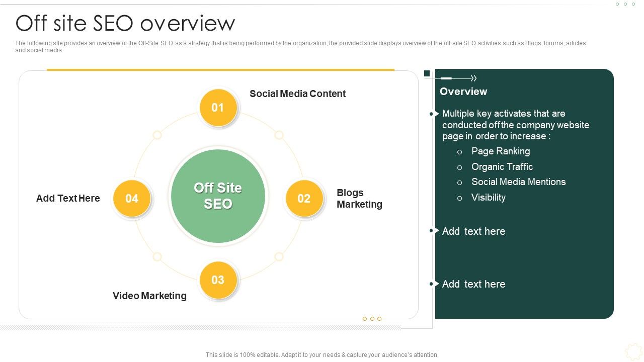Image resolution: width=644 pixels, height=362 pixels.
Task: Click the Add Text Here label beside 04
Action: (x=68, y=198)
